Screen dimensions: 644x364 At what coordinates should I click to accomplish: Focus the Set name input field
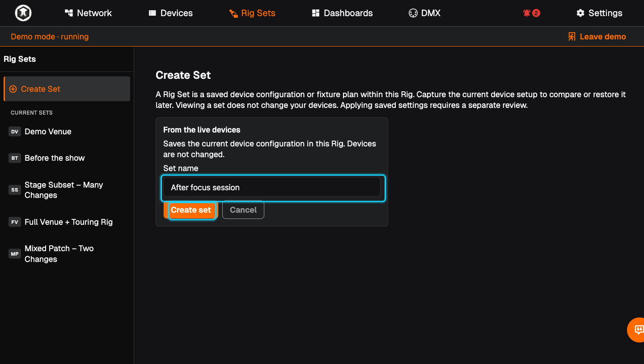[272, 188]
